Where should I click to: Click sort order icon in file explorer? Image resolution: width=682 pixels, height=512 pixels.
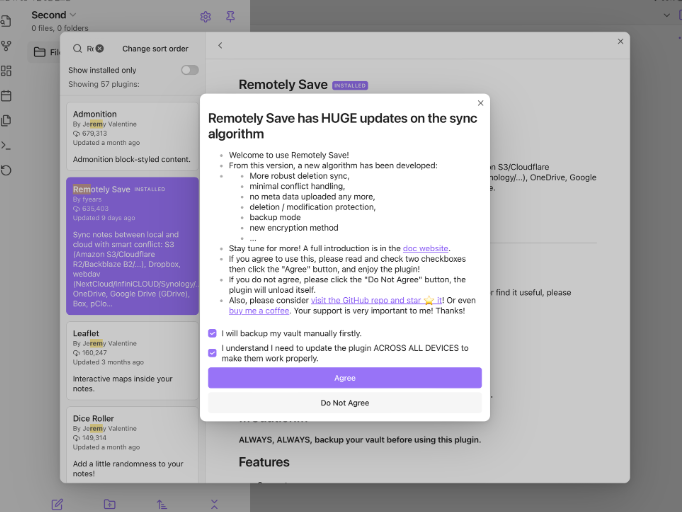pos(162,504)
